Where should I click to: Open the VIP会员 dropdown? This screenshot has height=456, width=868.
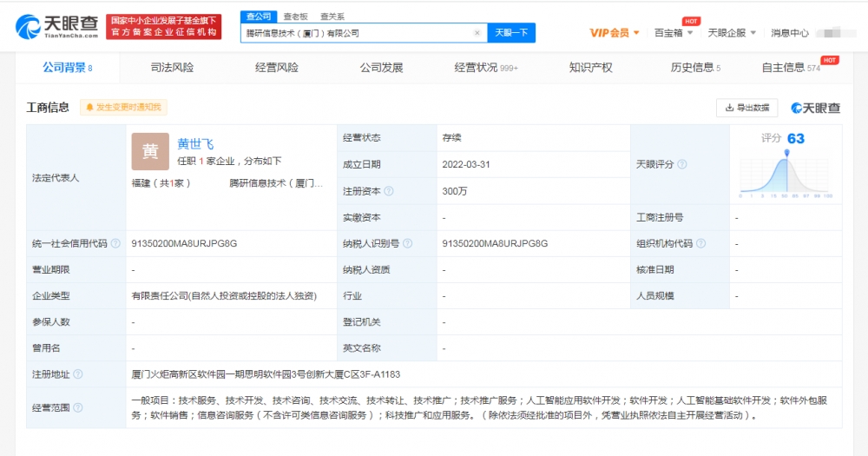615,33
